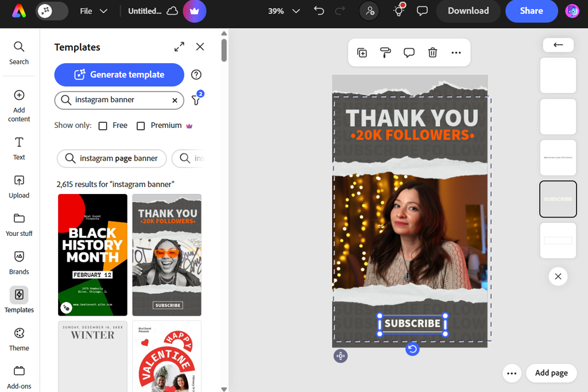Select the 20K FOLLOWERS text on canvas
Viewport: 588px width, 392px height.
point(412,135)
